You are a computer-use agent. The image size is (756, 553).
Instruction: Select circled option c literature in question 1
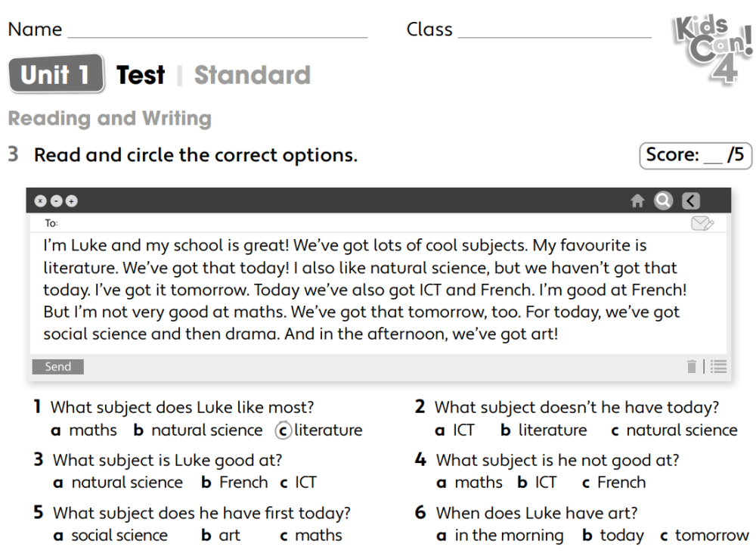(x=320, y=430)
